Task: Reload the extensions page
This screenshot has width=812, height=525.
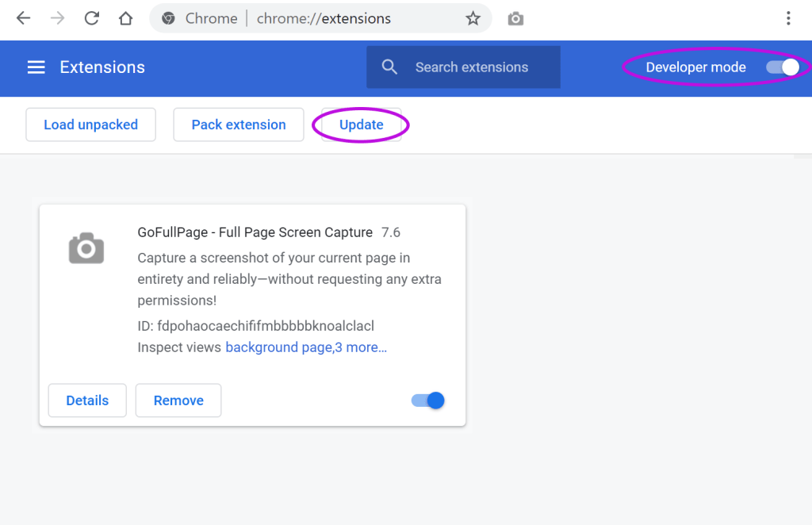Action: pyautogui.click(x=90, y=17)
